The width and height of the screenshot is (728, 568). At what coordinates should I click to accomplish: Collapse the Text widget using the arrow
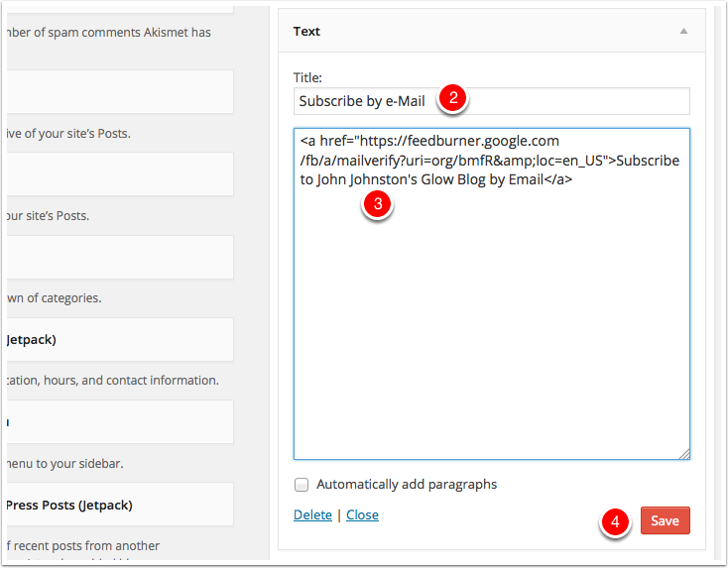683,32
